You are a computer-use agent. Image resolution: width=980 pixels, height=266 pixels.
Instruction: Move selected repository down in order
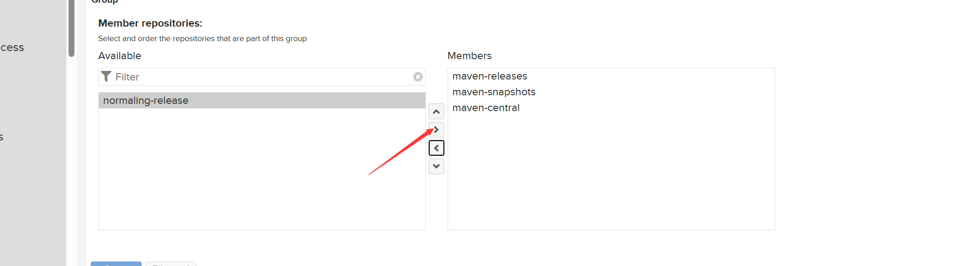[436, 166]
